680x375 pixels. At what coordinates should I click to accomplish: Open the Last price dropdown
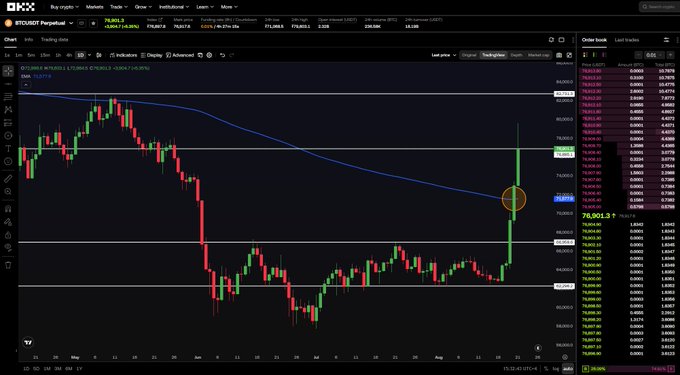444,55
